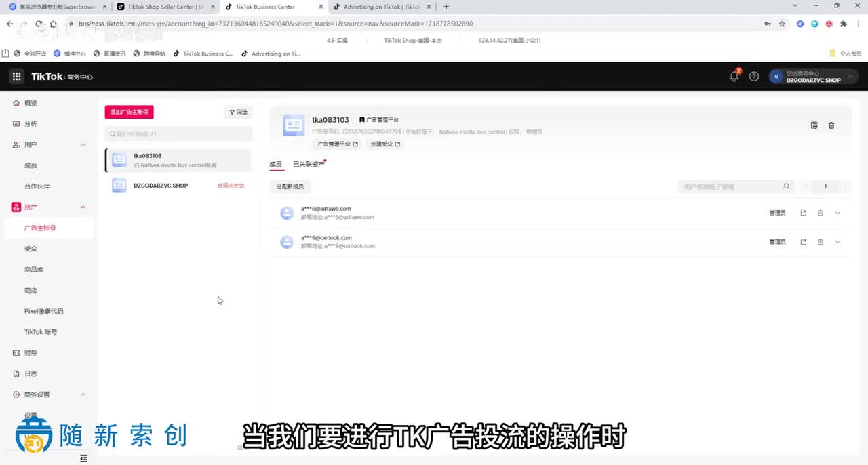Image resolution: width=868 pixels, height=465 pixels.
Task: Open 分析 in the sidebar
Action: [31, 124]
